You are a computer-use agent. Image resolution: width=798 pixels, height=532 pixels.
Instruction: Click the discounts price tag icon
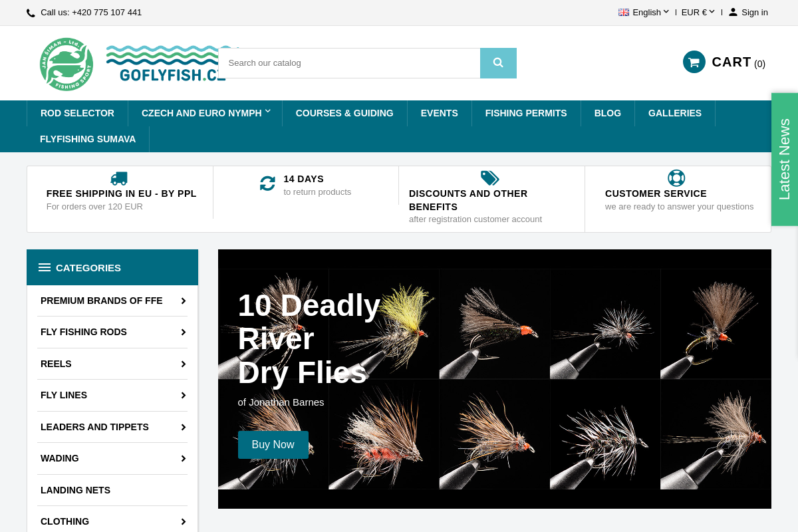pos(489,178)
